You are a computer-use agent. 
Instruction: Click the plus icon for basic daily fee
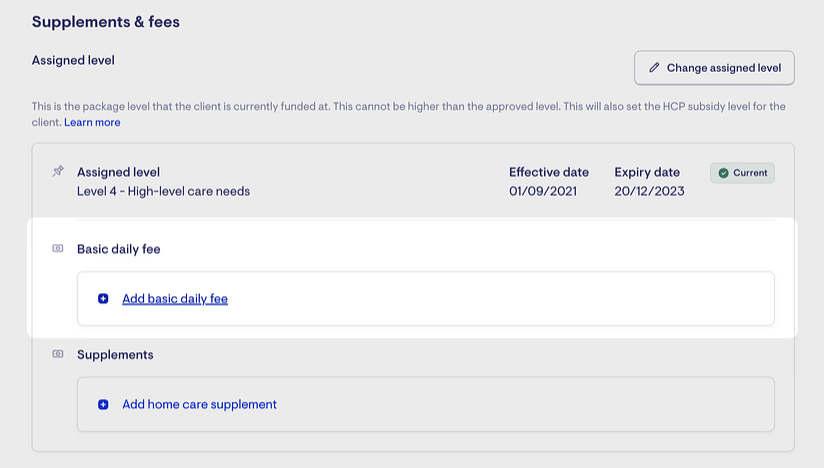click(x=103, y=299)
